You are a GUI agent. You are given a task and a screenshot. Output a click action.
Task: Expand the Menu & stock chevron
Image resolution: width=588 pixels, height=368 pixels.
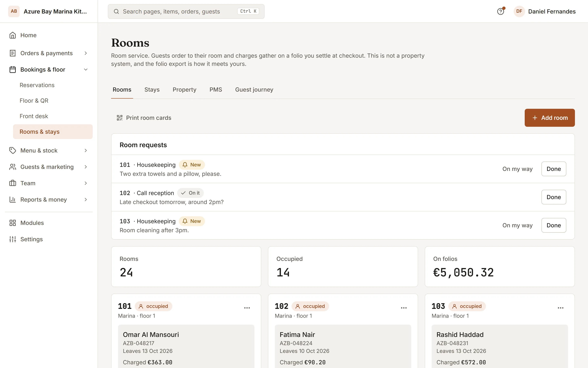pyautogui.click(x=86, y=150)
